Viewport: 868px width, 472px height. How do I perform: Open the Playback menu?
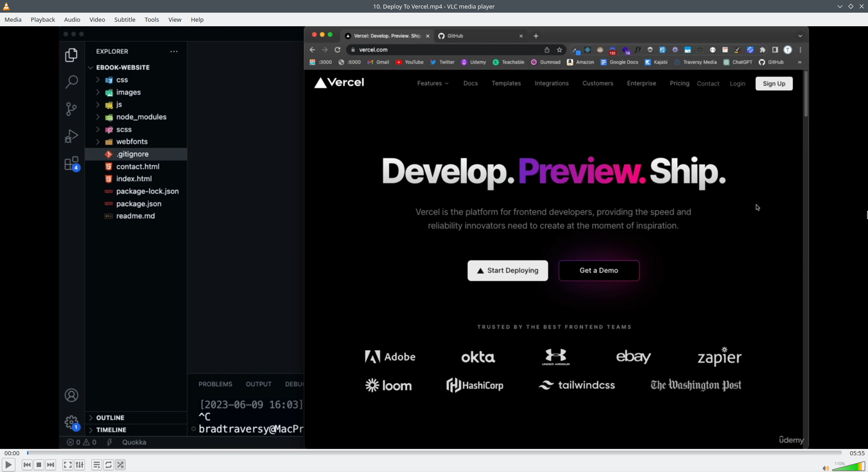pos(43,19)
